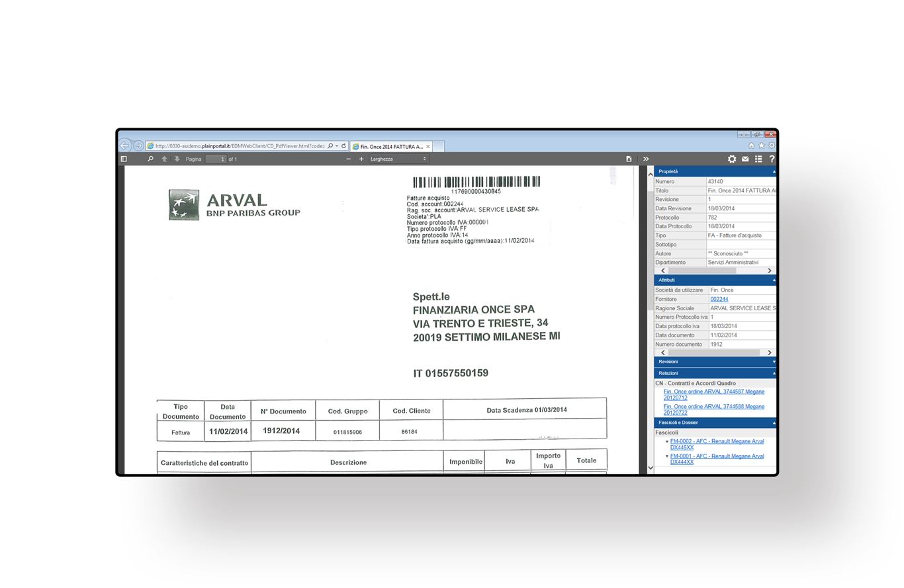Viewport: 904px width, 588px height.
Task: Send document via envelope icon
Action: 745,159
